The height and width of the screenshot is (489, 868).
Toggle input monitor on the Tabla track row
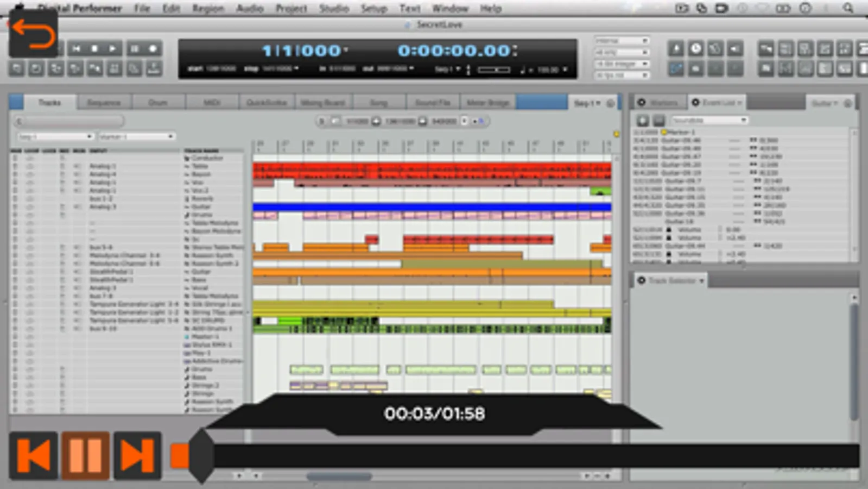tap(78, 166)
